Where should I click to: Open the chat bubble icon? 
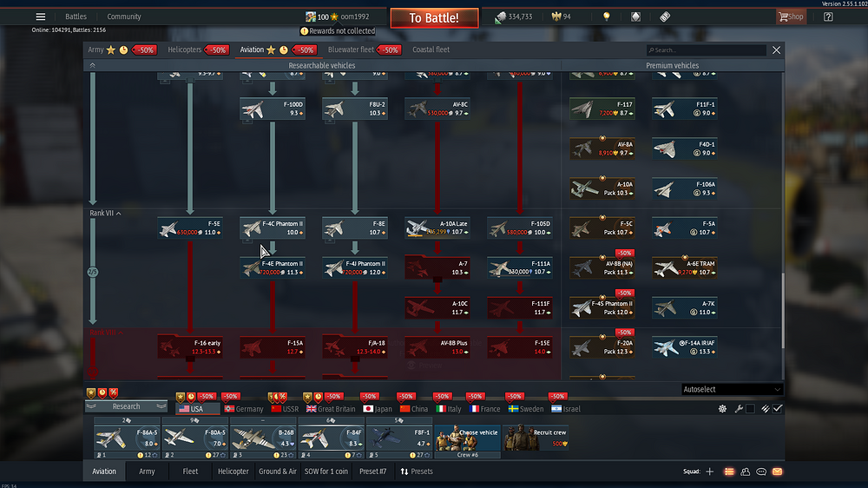pyautogui.click(x=761, y=472)
